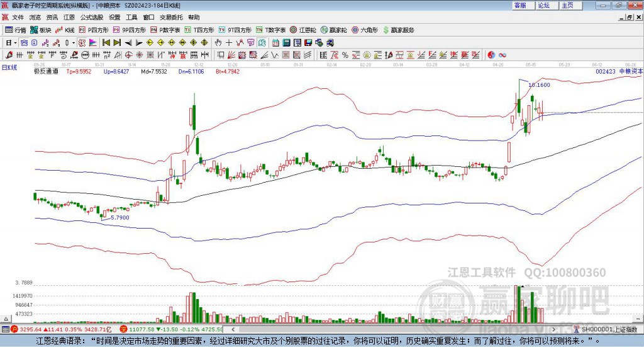Image resolution: width=644 pixels, height=347 pixels.
Task: Click the SH000001 上证指数 status entry
Action: pos(609,329)
